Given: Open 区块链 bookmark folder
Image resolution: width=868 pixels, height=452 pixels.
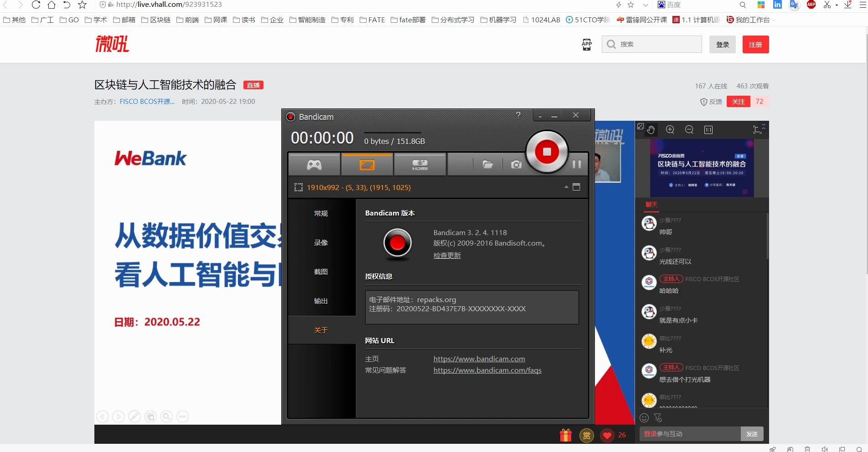Looking at the screenshot, I should tap(156, 20).
